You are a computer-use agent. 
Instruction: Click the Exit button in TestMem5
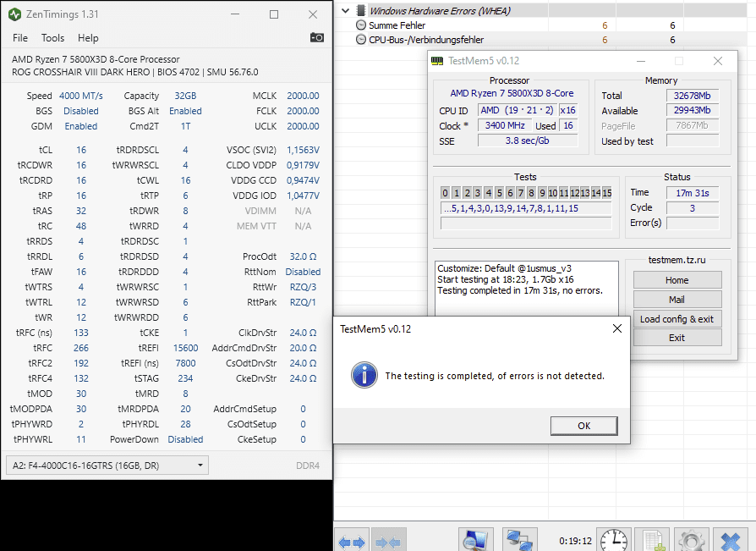[x=677, y=338]
